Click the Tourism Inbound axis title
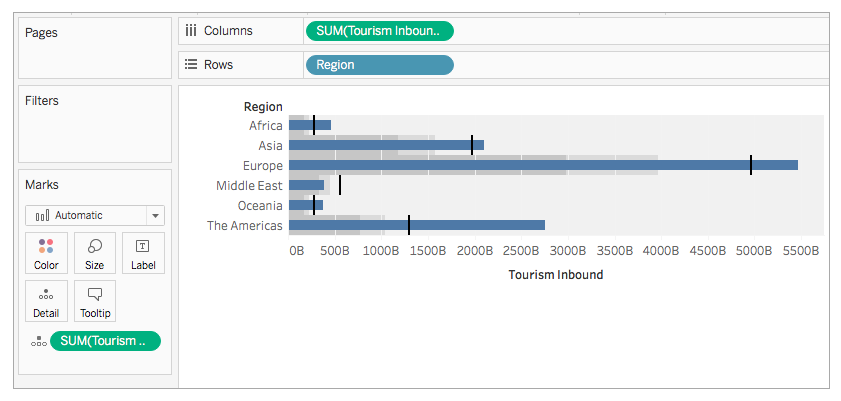The height and width of the screenshot is (401, 841). click(x=556, y=275)
